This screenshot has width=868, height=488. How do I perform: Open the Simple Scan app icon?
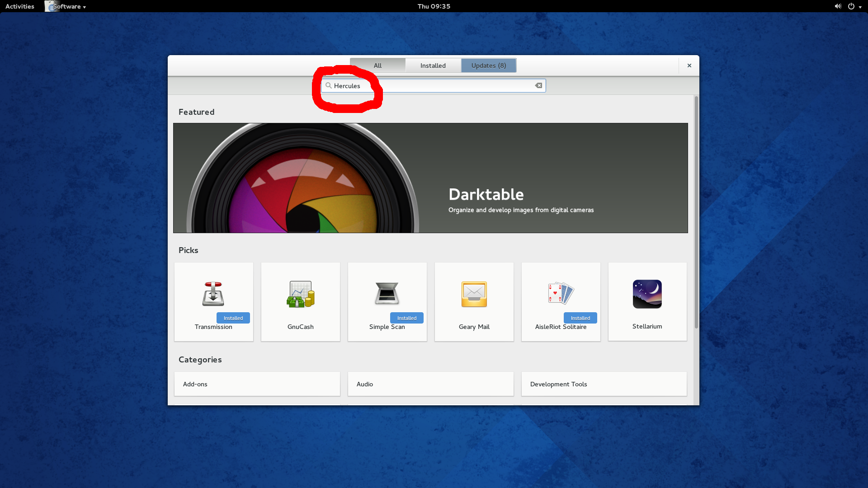[387, 294]
